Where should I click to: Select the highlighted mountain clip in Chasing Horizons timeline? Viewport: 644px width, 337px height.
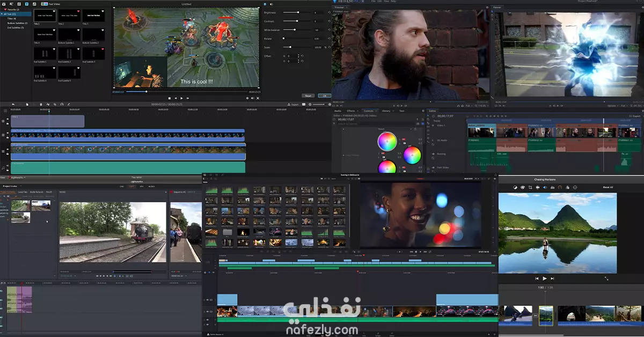coord(546,316)
